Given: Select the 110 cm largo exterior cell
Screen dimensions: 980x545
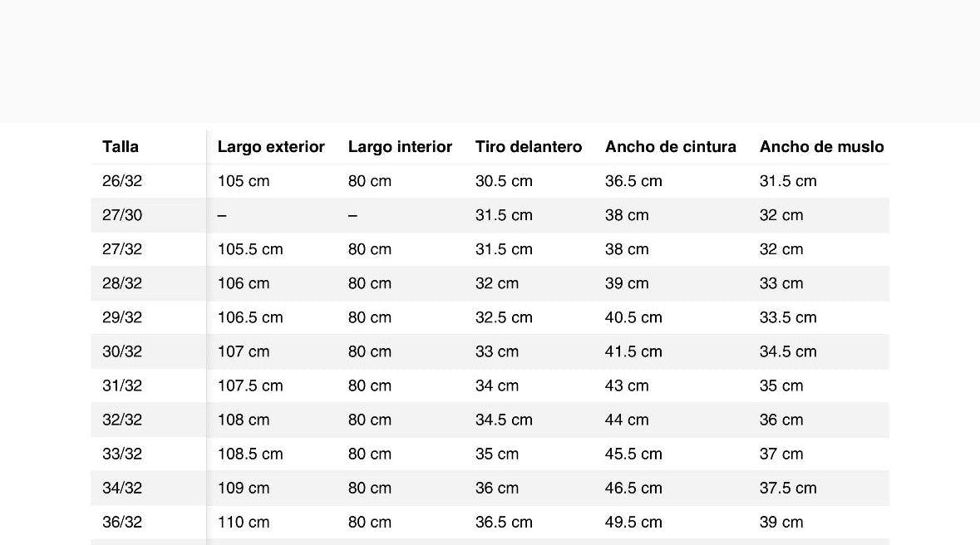Looking at the screenshot, I should point(243,523).
